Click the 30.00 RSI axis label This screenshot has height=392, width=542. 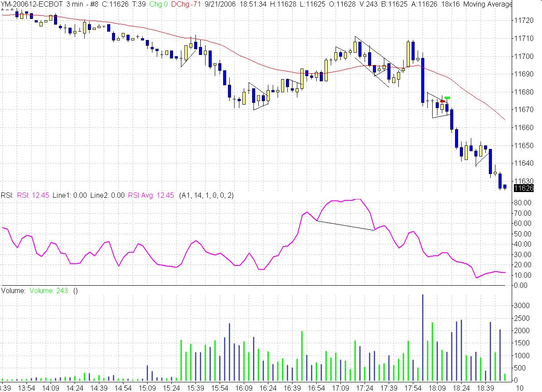point(523,254)
